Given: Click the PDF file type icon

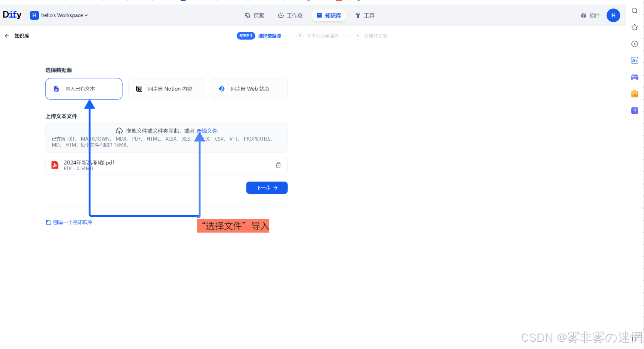Looking at the screenshot, I should click(x=55, y=165).
